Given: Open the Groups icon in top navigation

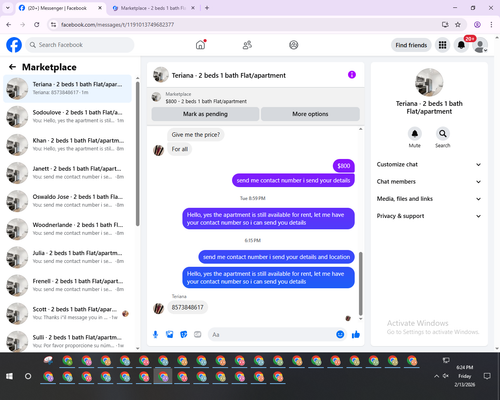Looking at the screenshot, I should click(294, 45).
